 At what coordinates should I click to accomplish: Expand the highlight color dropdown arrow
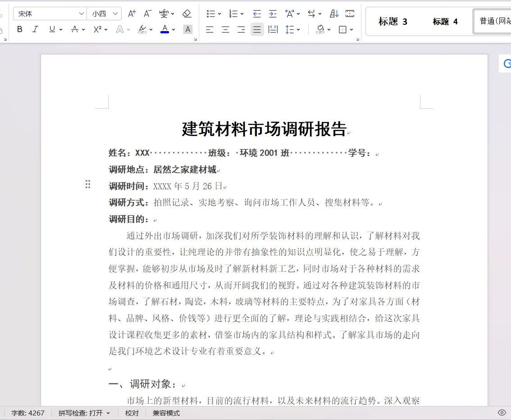point(151,30)
